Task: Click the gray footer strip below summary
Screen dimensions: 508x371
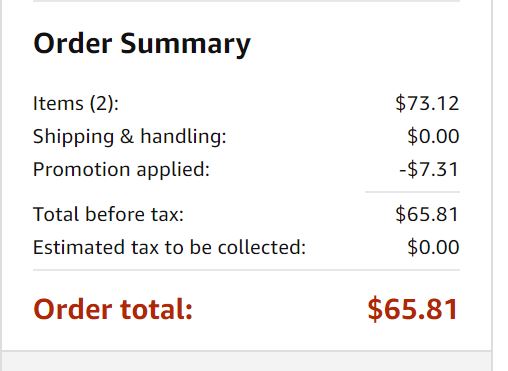Action: click(247, 361)
